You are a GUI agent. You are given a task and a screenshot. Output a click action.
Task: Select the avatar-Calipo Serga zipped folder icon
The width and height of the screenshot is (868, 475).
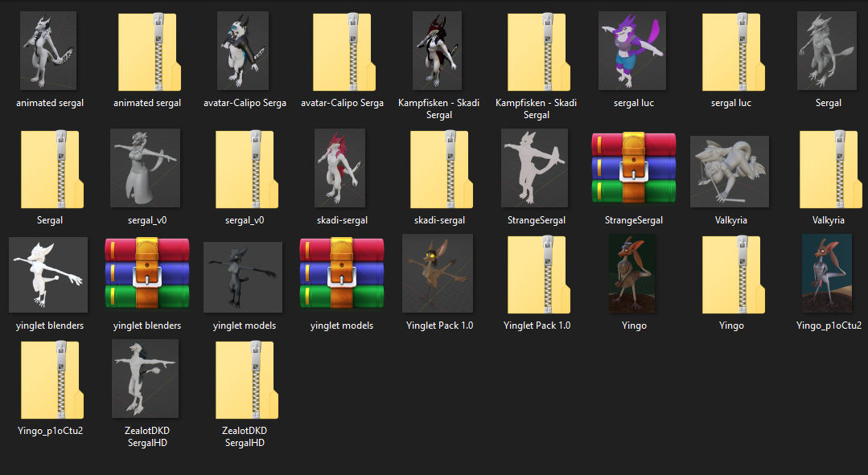click(344, 52)
